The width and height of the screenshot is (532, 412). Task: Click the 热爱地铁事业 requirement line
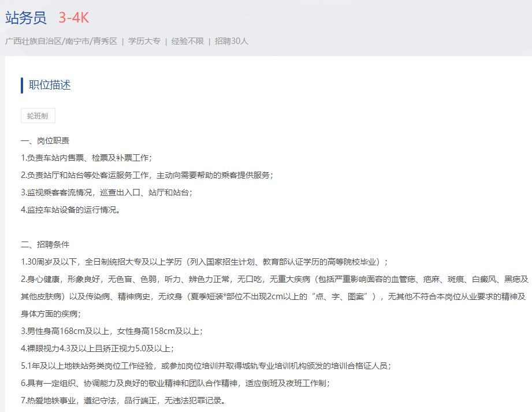point(123,400)
